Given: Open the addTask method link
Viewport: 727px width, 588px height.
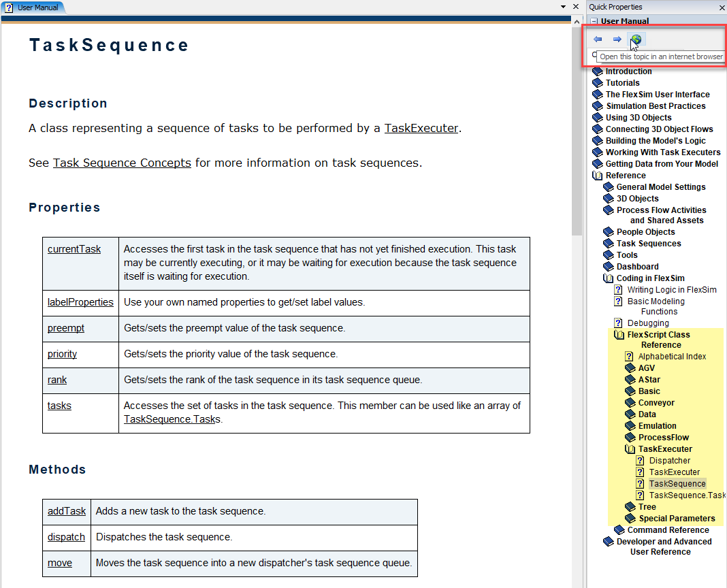Looking at the screenshot, I should click(67, 510).
